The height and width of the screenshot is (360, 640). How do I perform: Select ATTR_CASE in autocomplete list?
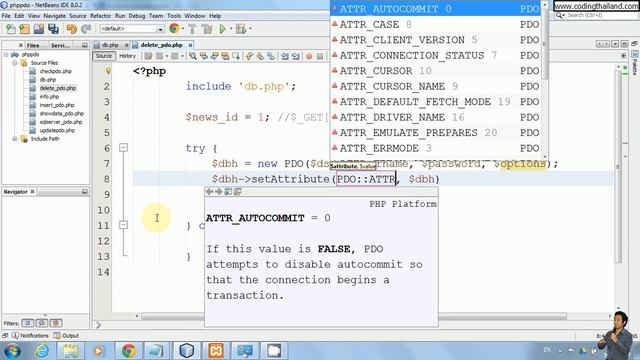(x=436, y=24)
